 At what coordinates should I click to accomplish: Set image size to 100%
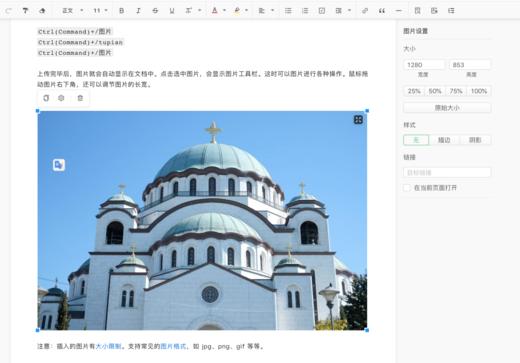479,91
